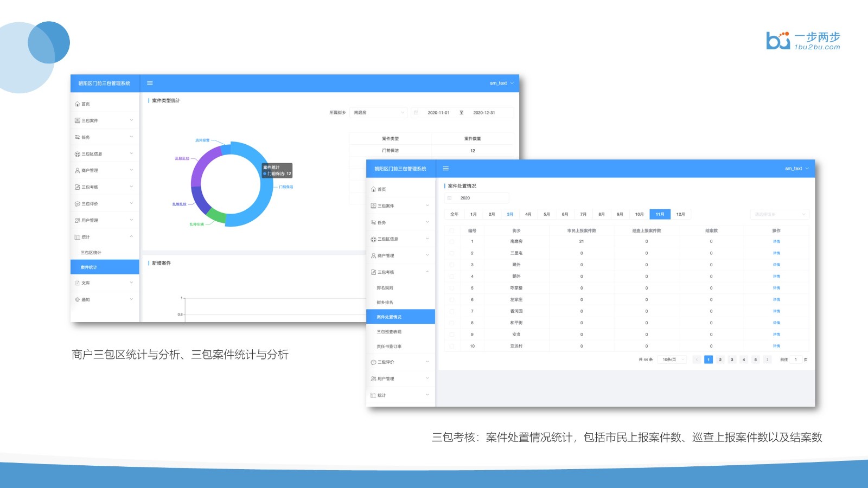
Task: Open the 详情 link for row 南磨房
Action: click(776, 241)
